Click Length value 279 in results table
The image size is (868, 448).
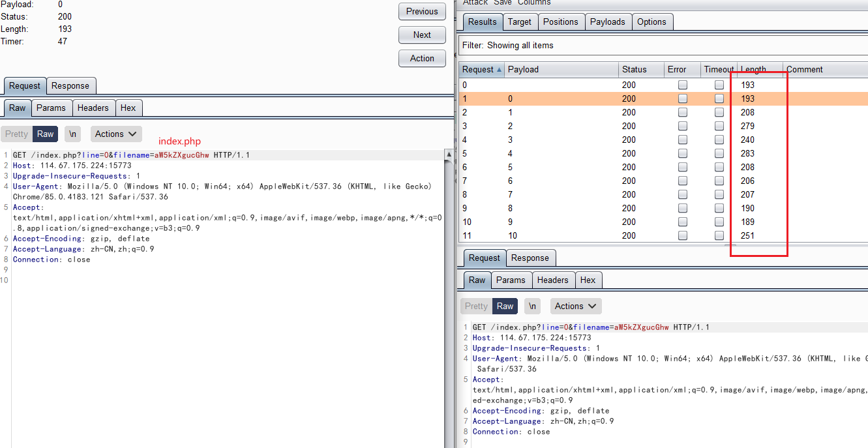[747, 126]
